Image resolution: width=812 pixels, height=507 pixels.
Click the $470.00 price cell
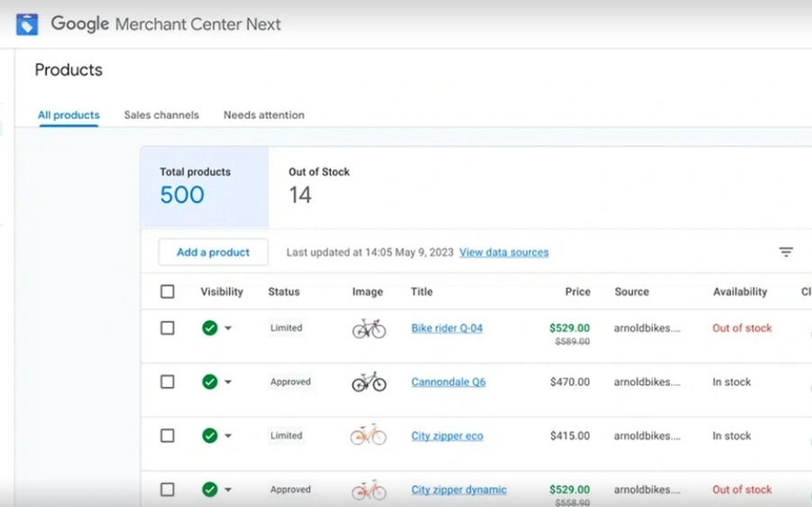[x=569, y=382]
